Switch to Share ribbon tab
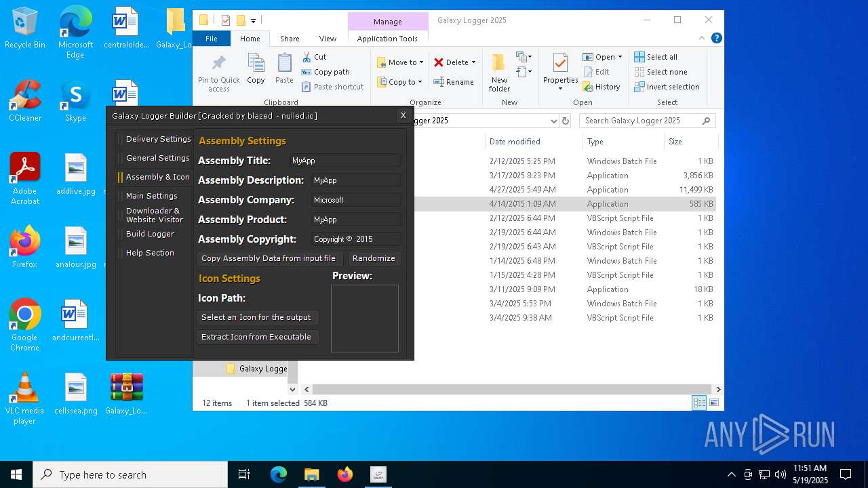Image resolution: width=868 pixels, height=488 pixels. (290, 39)
